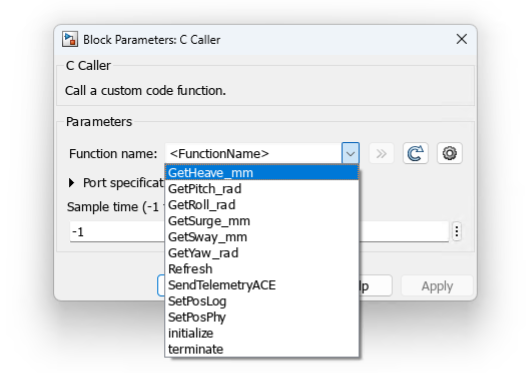This screenshot has width=527, height=373.
Task: Pick GetYaw_rad function entry
Action: pyautogui.click(x=262, y=253)
